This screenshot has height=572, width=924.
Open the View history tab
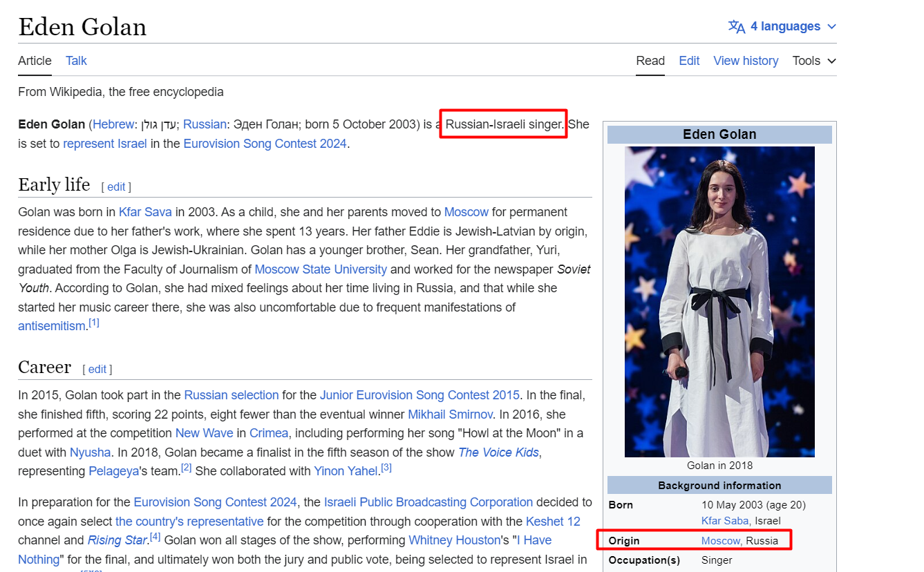[x=746, y=61]
